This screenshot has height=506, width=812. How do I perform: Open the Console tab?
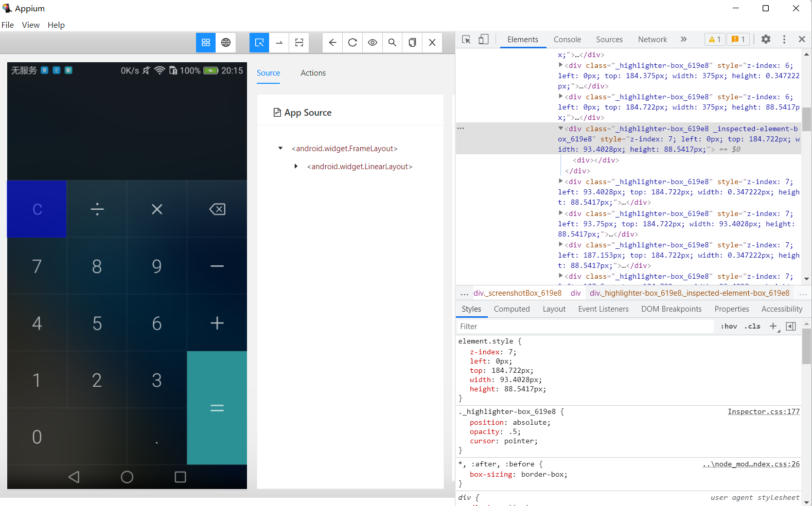567,40
